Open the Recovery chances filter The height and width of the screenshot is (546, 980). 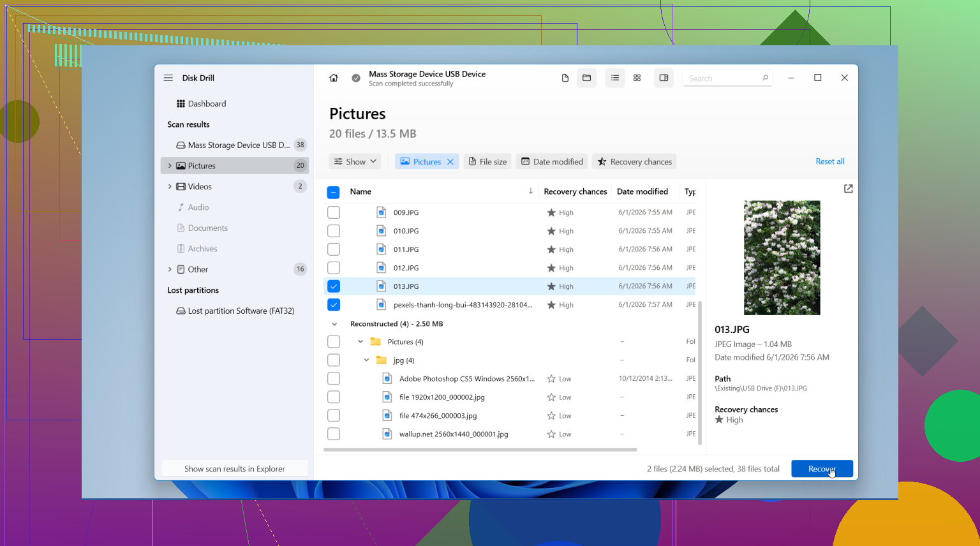pos(635,162)
